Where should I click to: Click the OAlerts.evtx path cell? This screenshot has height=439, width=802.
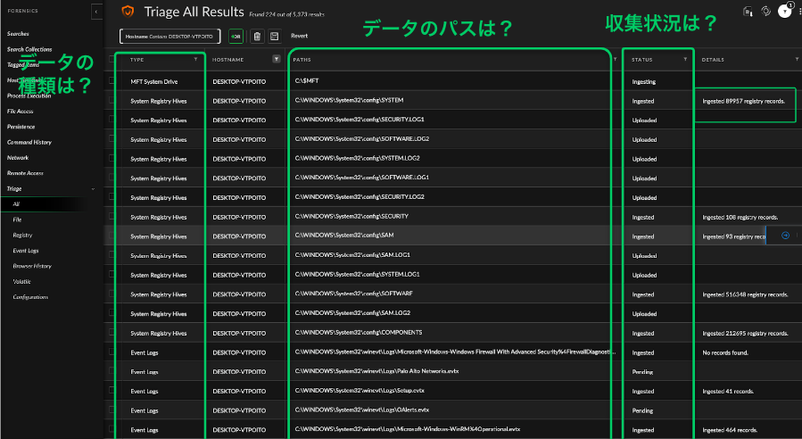click(x=362, y=410)
